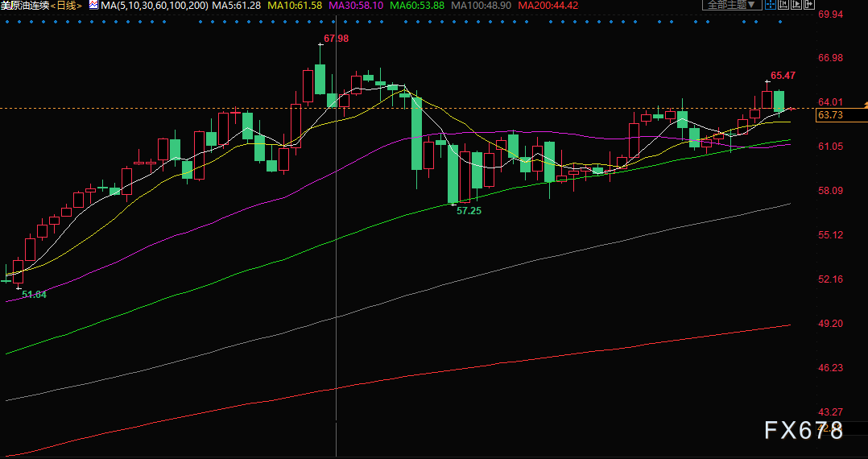
Task: Click the 61.05 axis price label
Action: [830, 147]
